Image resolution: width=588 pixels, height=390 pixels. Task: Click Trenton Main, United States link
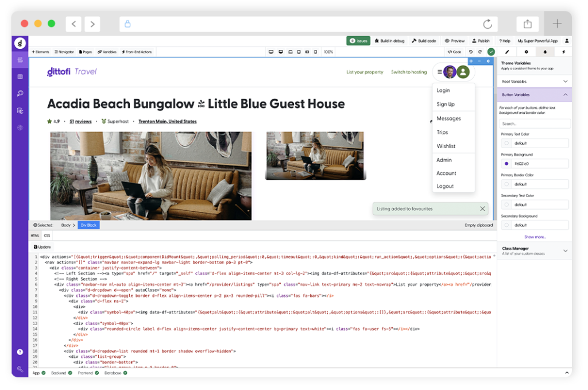coord(168,122)
